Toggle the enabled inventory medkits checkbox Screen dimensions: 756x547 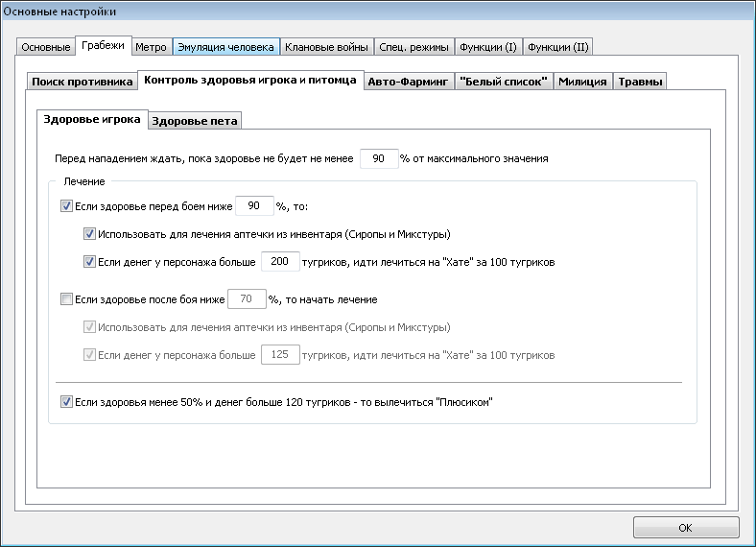89,234
